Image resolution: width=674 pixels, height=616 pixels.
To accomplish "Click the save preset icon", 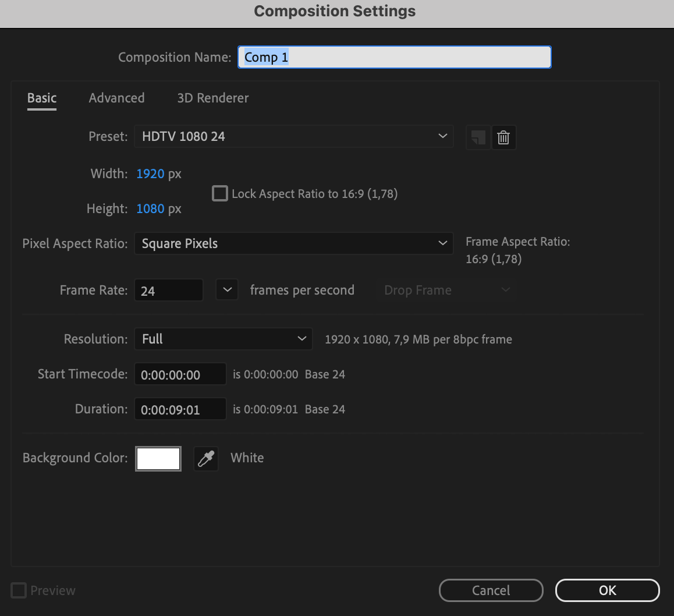I will (478, 137).
